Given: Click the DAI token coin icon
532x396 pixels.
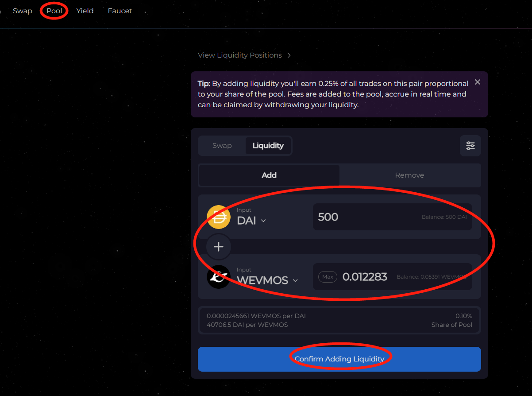Looking at the screenshot, I should pos(219,217).
